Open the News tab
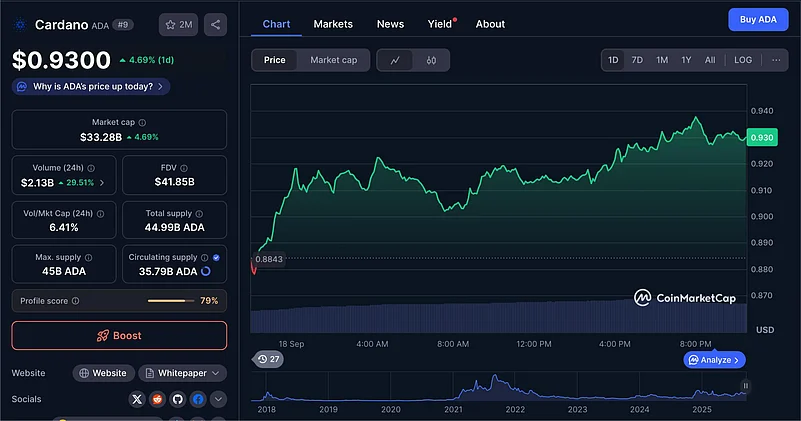This screenshot has height=421, width=801. pyautogui.click(x=390, y=24)
